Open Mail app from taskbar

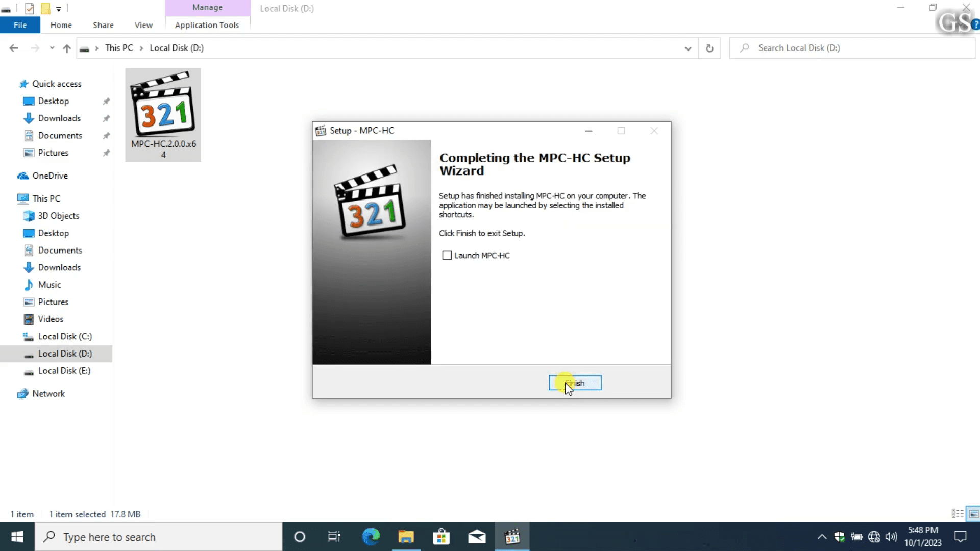pos(477,537)
